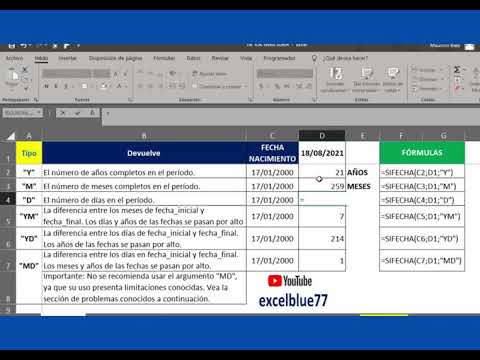Click the FÓRMULAS green header cell
Screen dimensions: 480x360
(422, 153)
